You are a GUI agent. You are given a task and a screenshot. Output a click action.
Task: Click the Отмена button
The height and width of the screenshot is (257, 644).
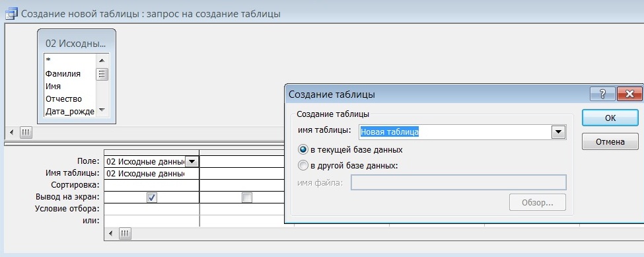[x=610, y=142]
